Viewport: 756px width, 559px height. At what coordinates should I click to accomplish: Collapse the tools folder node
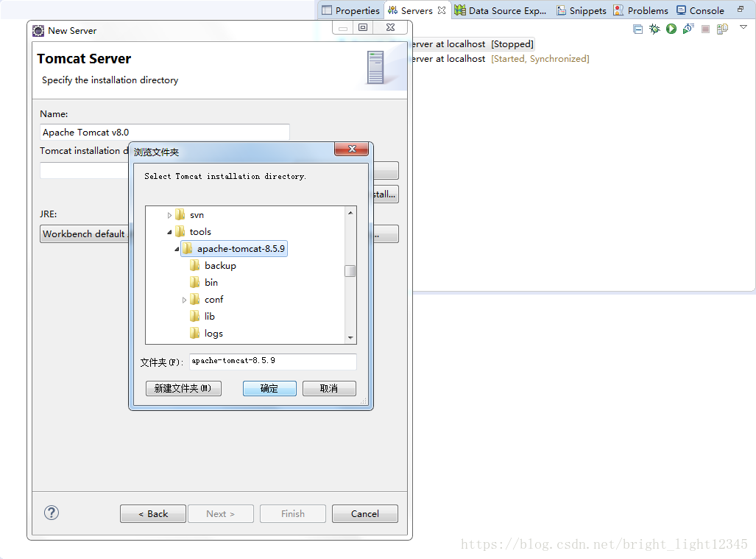click(x=170, y=232)
